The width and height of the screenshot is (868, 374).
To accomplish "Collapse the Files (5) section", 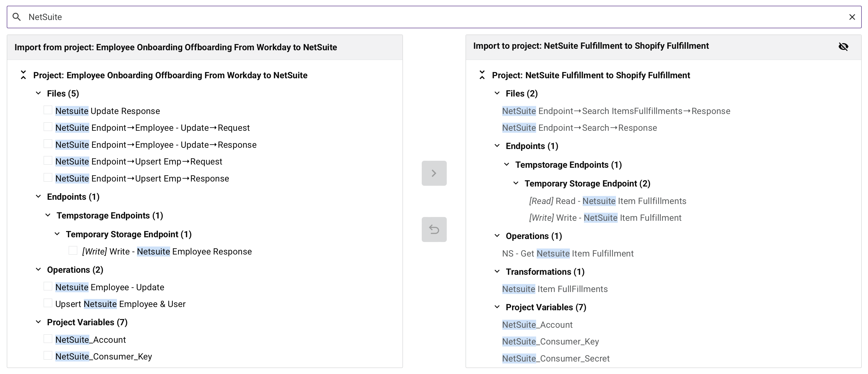I will [38, 93].
